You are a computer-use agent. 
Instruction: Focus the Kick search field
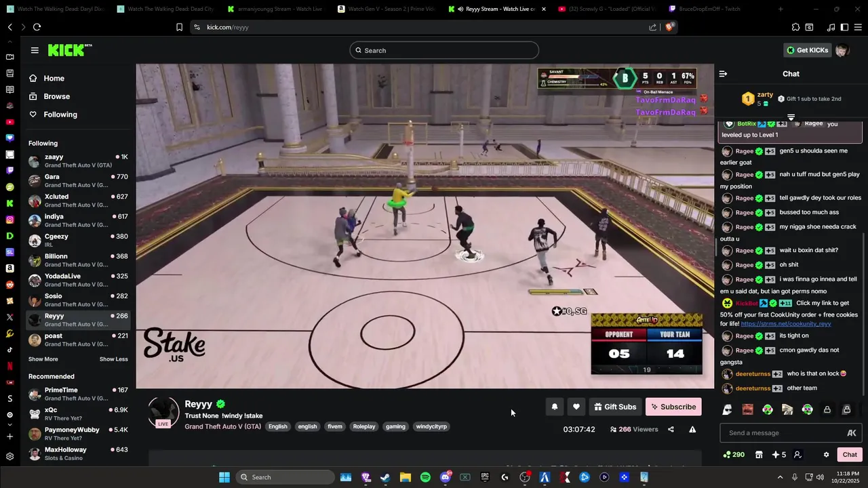444,50
